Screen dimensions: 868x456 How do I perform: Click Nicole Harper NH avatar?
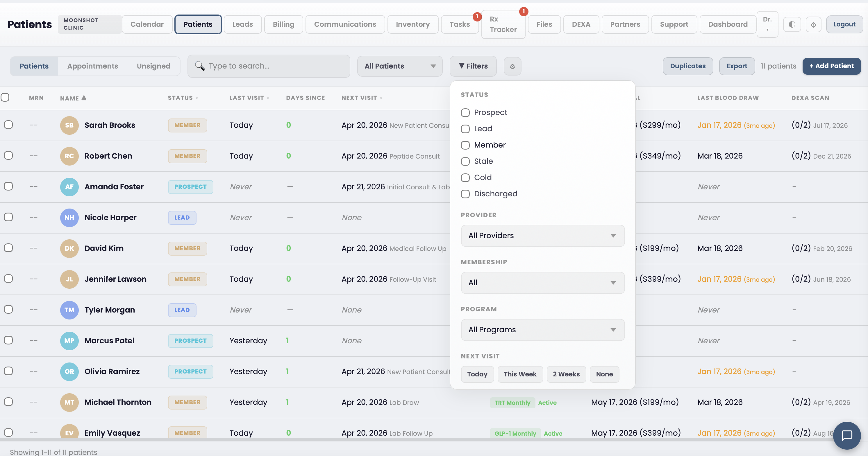(69, 218)
